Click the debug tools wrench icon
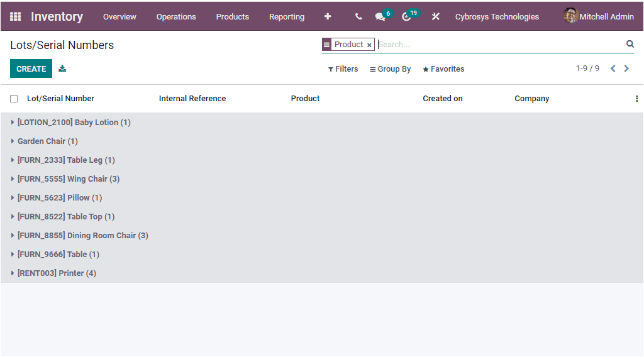644x357 pixels. (x=435, y=17)
